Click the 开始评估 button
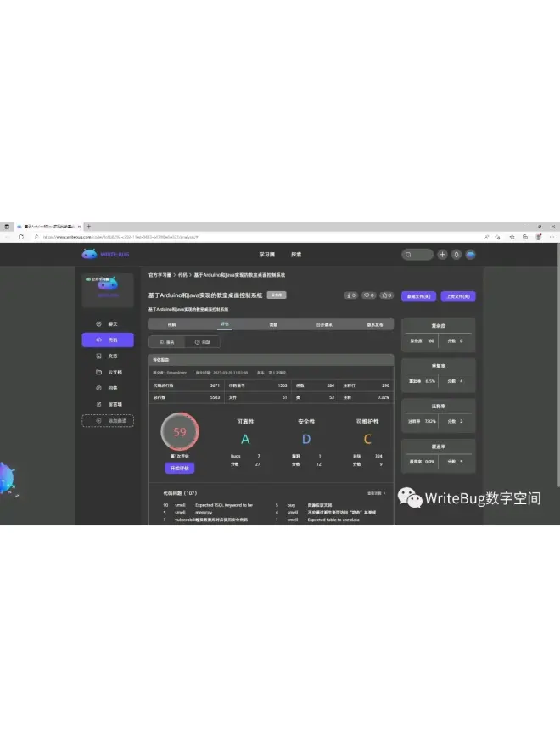 180,468
